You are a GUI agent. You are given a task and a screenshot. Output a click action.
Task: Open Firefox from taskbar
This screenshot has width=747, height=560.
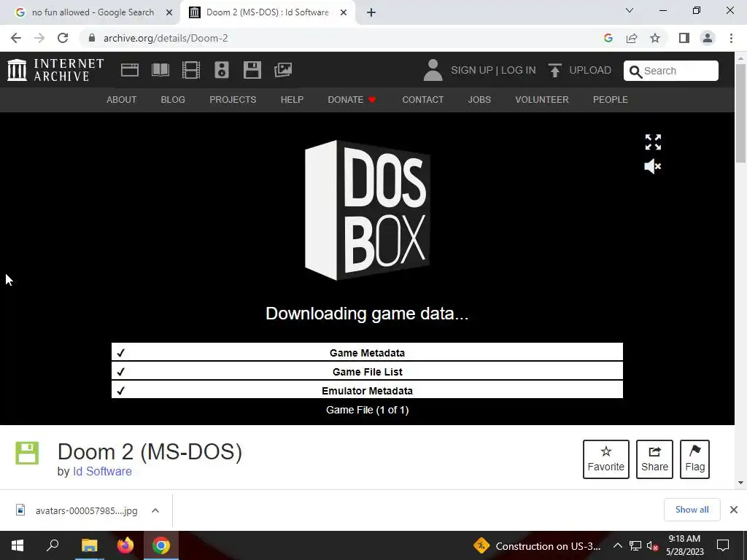coord(125,545)
